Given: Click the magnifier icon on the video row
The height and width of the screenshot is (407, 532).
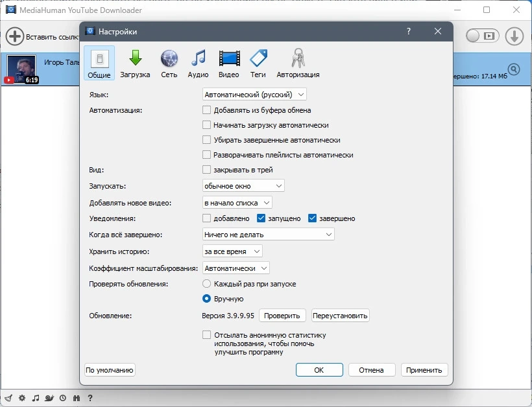Looking at the screenshot, I should (514, 69).
